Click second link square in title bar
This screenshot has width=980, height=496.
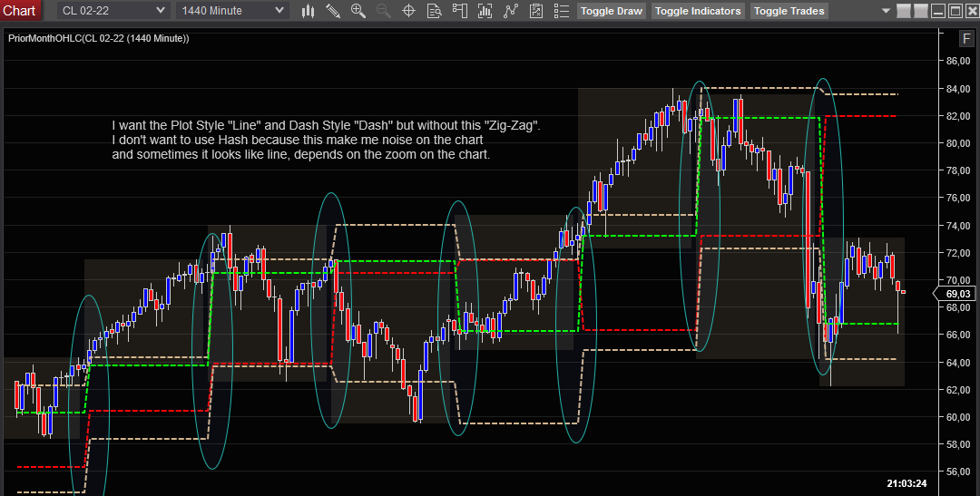coord(920,11)
